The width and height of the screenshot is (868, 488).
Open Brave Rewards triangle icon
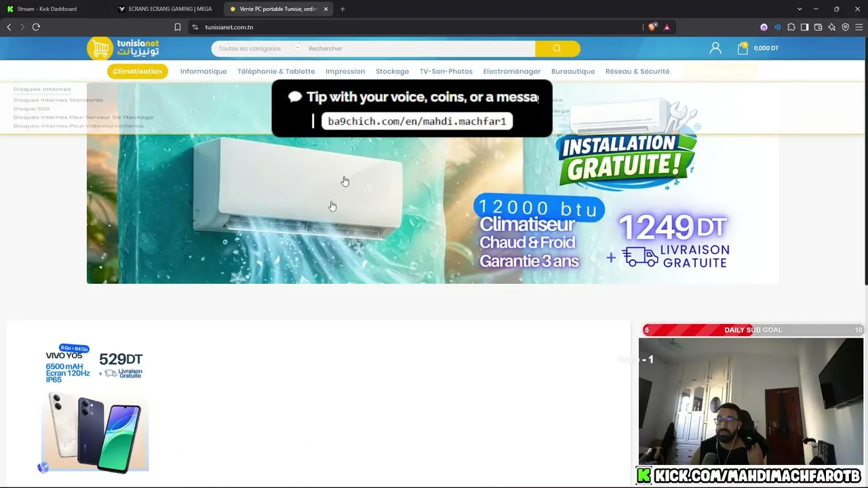coord(667,27)
